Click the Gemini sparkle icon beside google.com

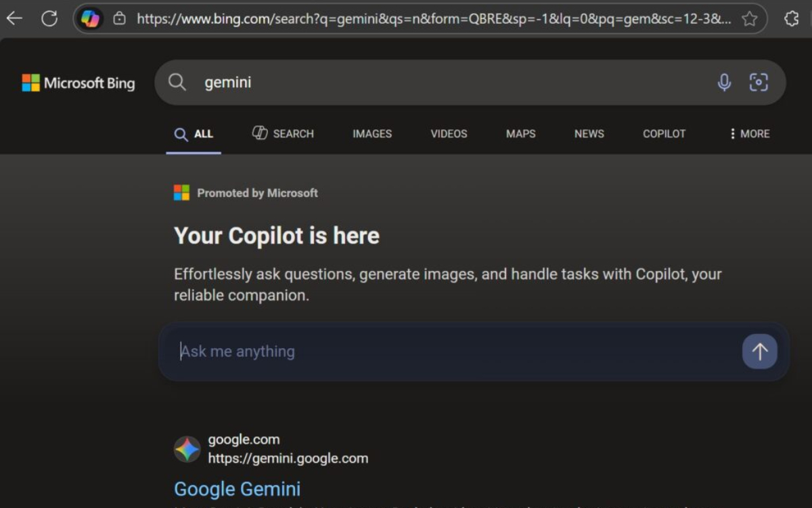(187, 448)
